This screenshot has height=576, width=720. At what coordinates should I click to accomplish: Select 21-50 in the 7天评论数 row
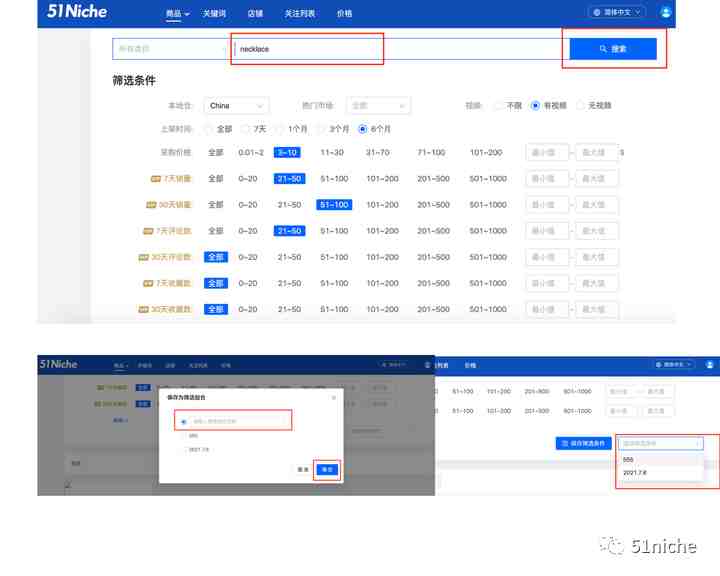pyautogui.click(x=289, y=231)
